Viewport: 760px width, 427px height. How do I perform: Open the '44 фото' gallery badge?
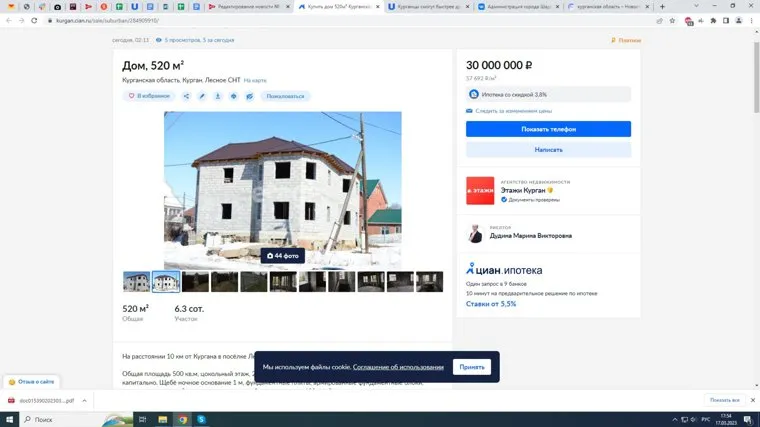tap(283, 256)
